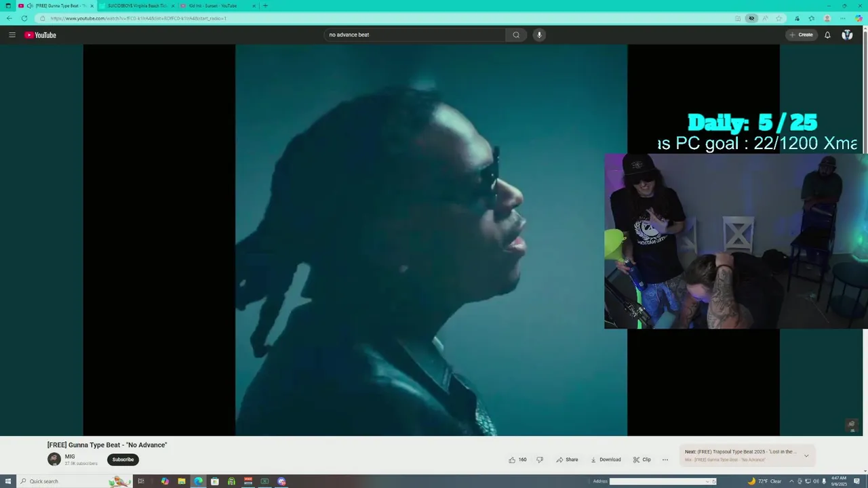The image size is (868, 488).
Task: Open browser Favorites hub icon
Action: pyautogui.click(x=811, y=18)
